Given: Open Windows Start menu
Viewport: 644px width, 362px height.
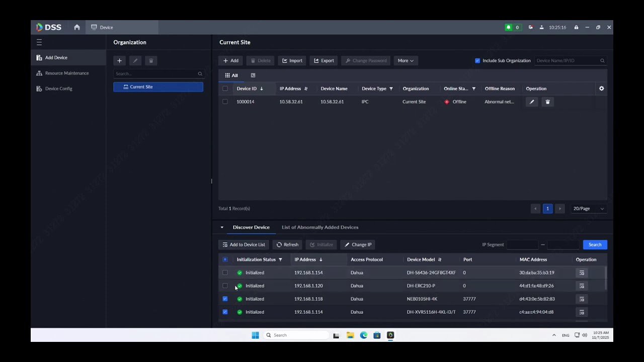Looking at the screenshot, I should [x=255, y=335].
